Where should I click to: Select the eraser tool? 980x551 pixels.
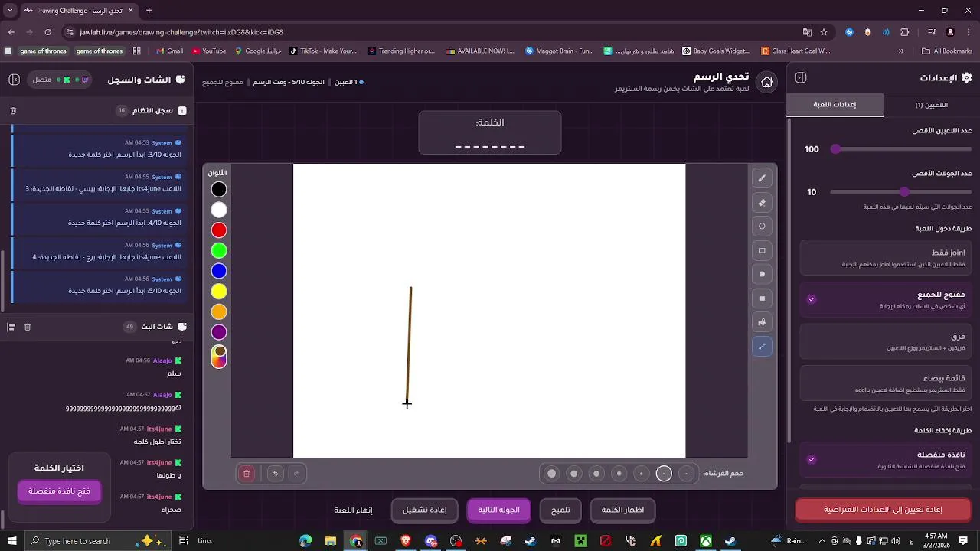[762, 203]
